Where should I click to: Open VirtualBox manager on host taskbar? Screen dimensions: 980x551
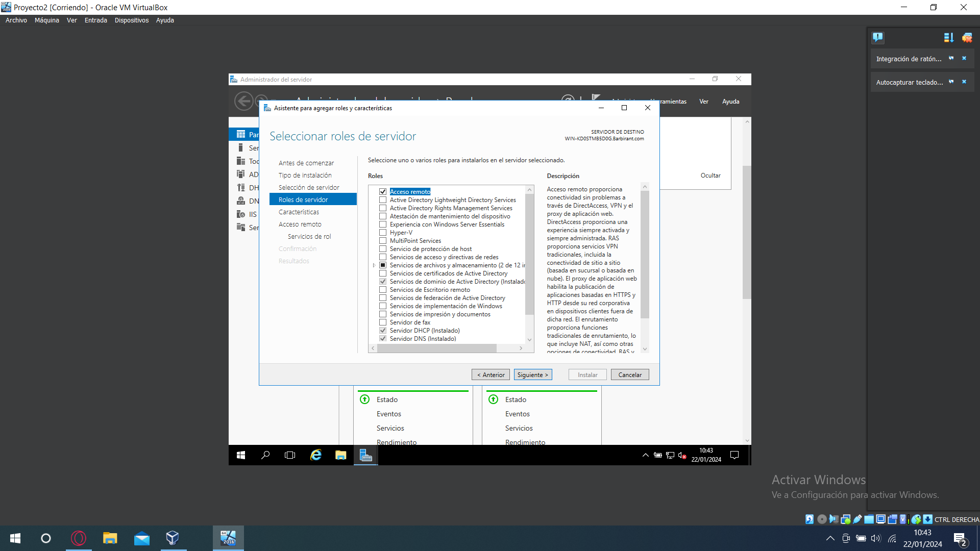[x=173, y=538]
